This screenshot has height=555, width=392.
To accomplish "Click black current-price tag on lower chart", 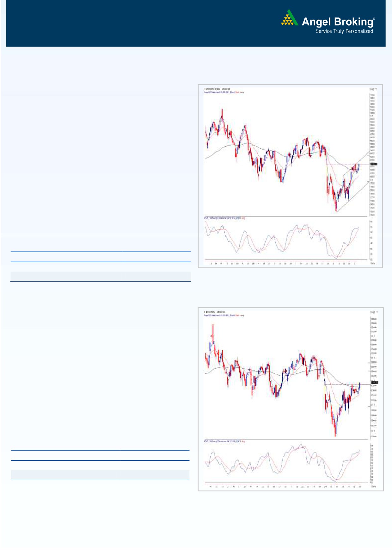I will coord(374,383).
